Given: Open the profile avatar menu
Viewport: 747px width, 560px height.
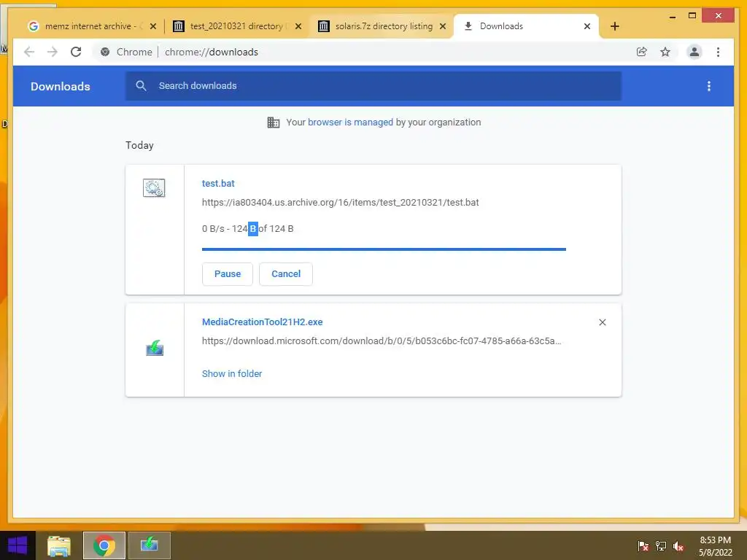Looking at the screenshot, I should click(694, 52).
